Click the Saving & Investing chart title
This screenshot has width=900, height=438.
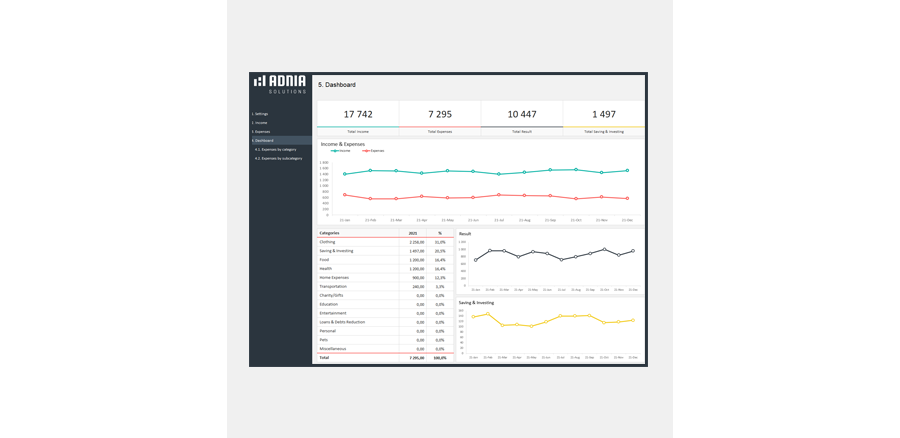tap(476, 302)
